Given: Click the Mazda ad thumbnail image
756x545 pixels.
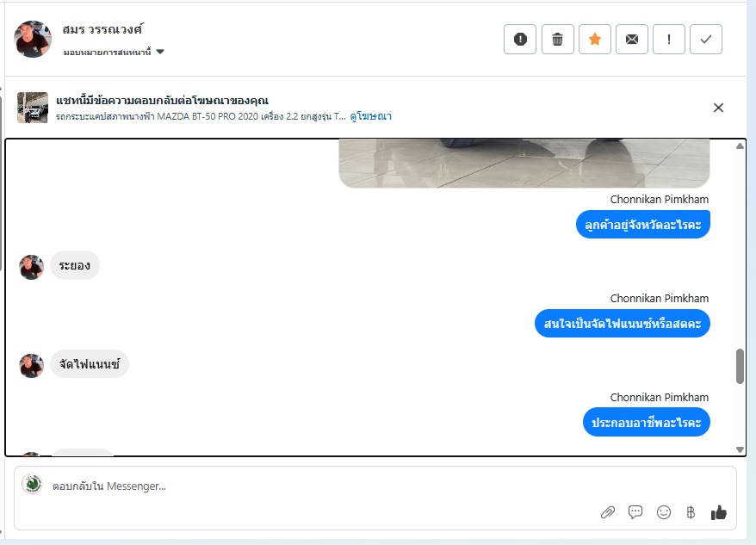Looking at the screenshot, I should 33,108.
